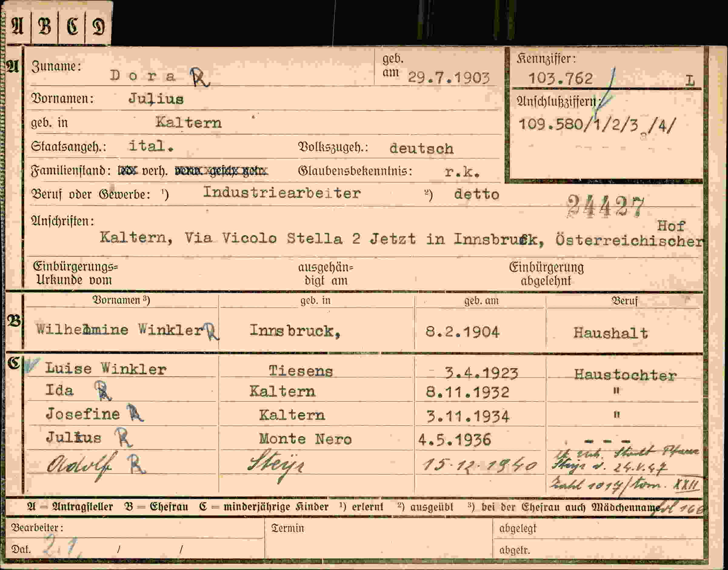
Task: Click "Julius" in the Vornamen field
Action: pyautogui.click(x=156, y=99)
